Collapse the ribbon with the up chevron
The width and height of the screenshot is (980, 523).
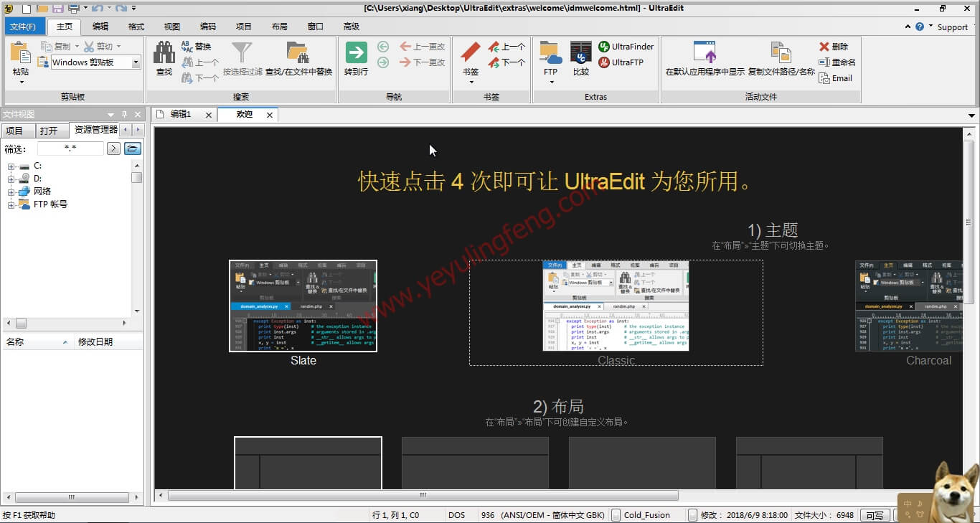[908, 27]
